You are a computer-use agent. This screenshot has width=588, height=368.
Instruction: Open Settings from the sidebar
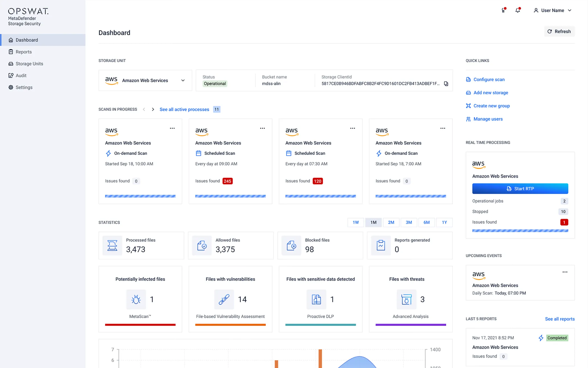click(24, 87)
